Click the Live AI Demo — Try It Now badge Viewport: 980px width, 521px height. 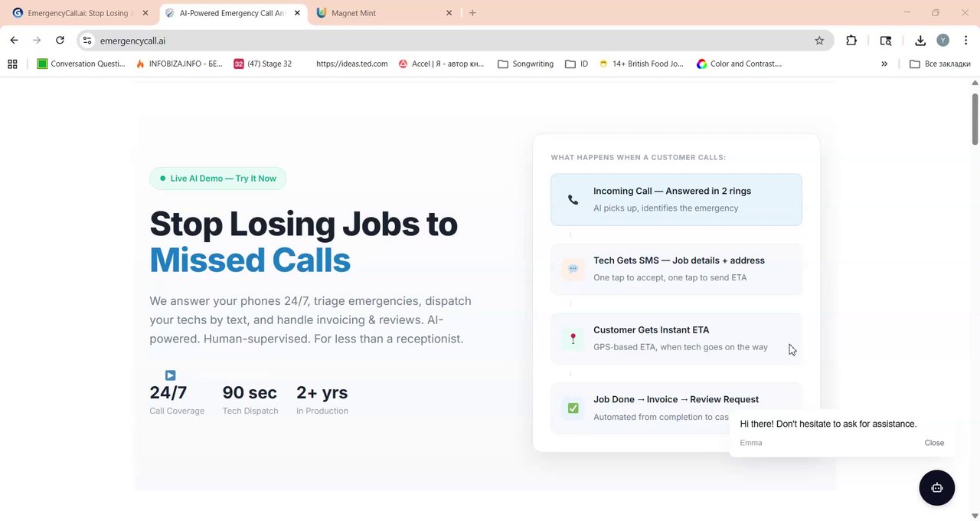click(218, 179)
